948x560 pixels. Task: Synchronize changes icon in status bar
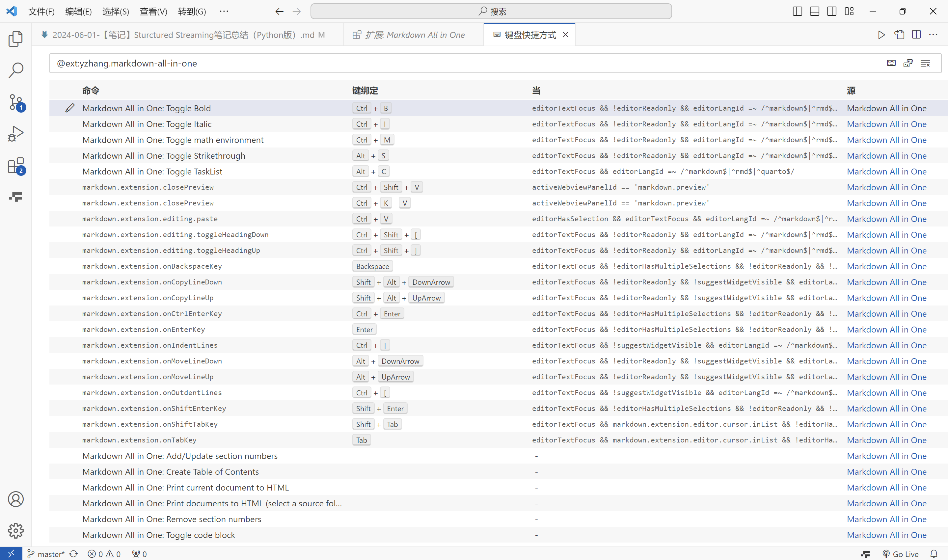coord(73,554)
